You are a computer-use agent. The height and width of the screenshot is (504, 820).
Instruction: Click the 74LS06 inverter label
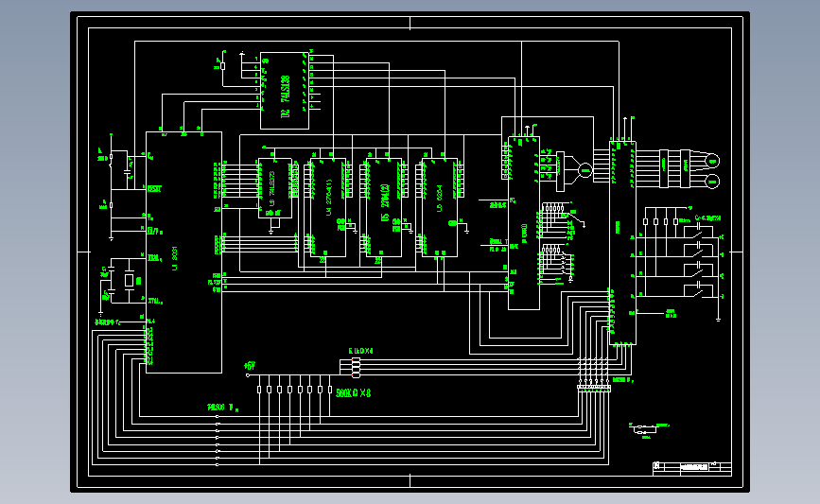point(223,408)
